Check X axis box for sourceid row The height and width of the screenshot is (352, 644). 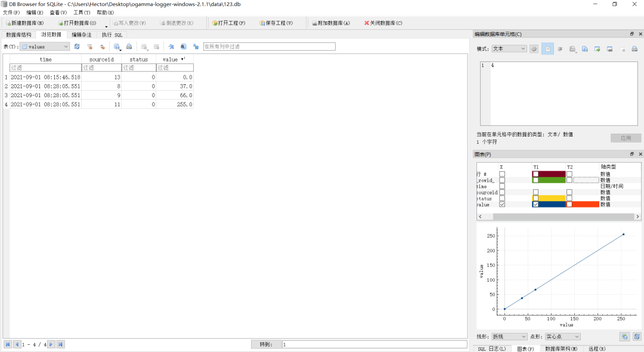pos(502,192)
